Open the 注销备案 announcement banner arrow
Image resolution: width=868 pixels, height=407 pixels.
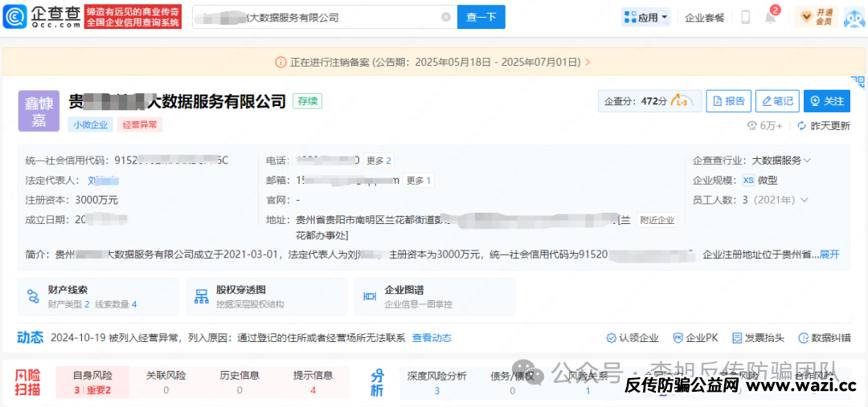click(588, 62)
